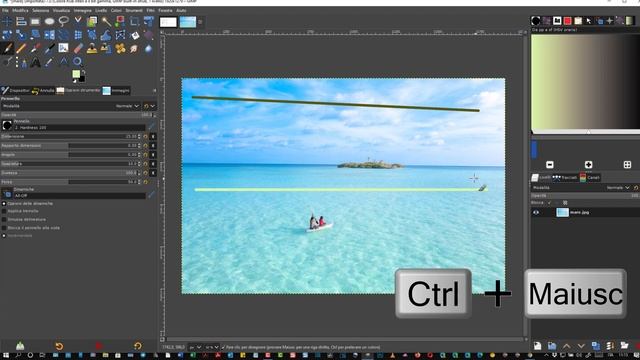Viewport: 640px width, 360px height.
Task: Lower the layer one step
Action: [581, 346]
